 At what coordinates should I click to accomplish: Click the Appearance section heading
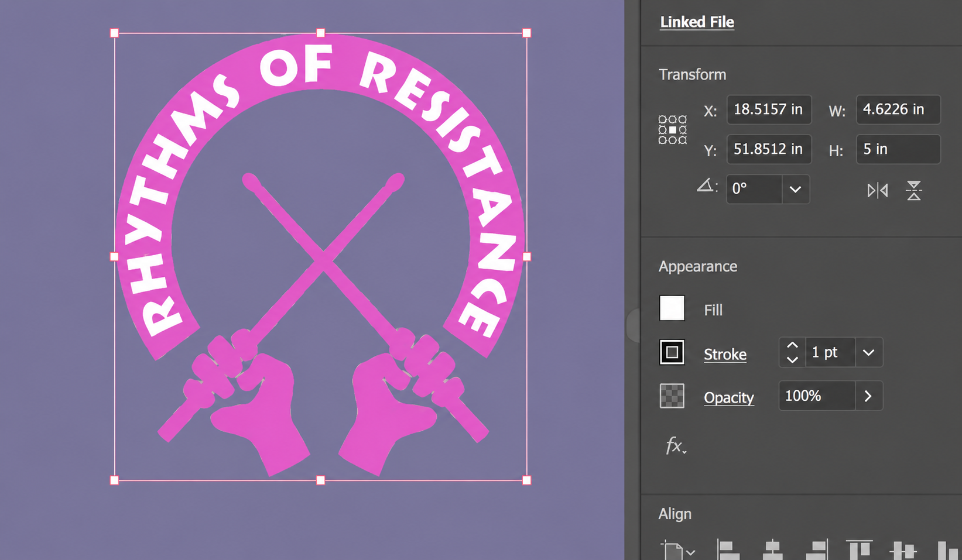[697, 266]
